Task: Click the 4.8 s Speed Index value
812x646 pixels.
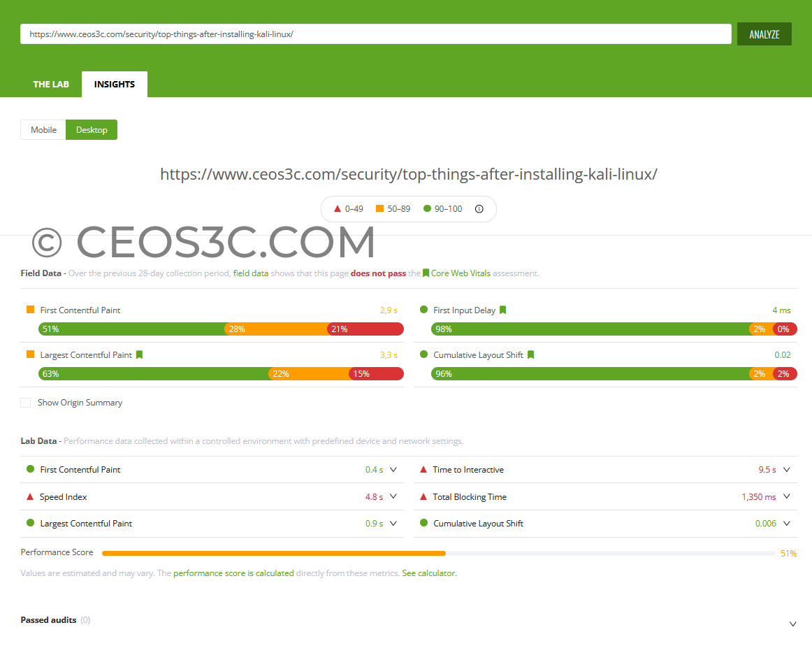Action: click(x=374, y=497)
